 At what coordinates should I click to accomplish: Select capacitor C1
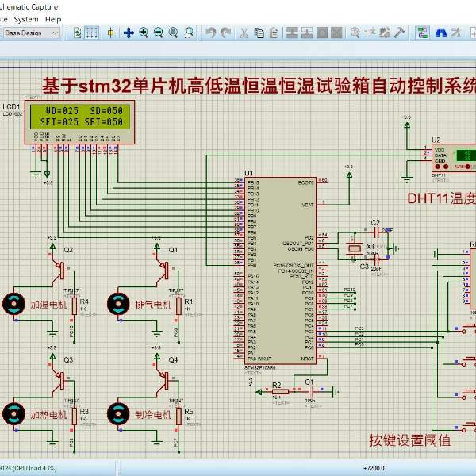click(310, 392)
